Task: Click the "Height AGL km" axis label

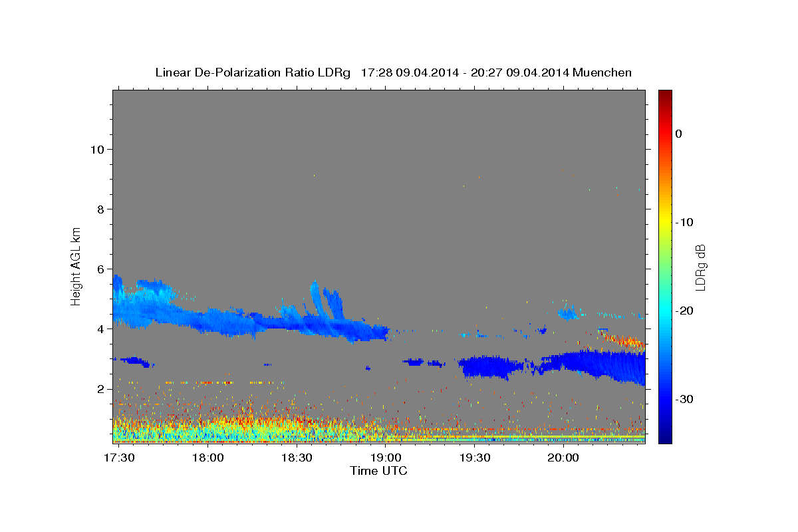Action: click(x=76, y=265)
